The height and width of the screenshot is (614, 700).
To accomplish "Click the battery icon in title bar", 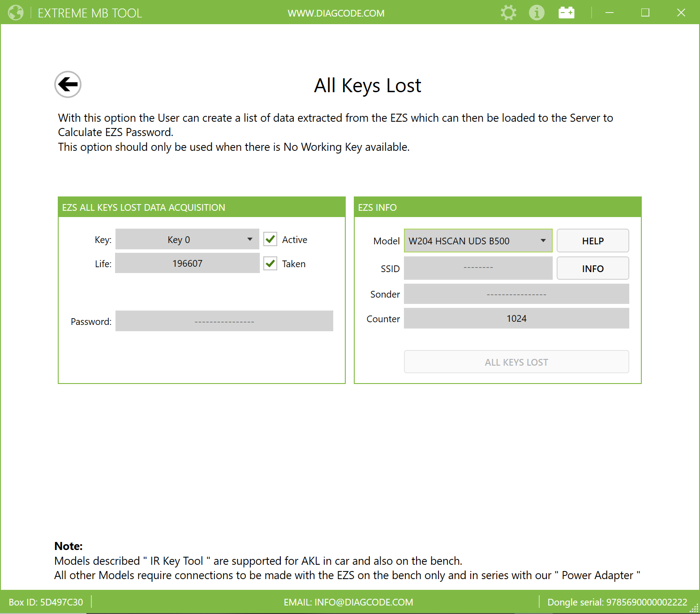I will 567,13.
